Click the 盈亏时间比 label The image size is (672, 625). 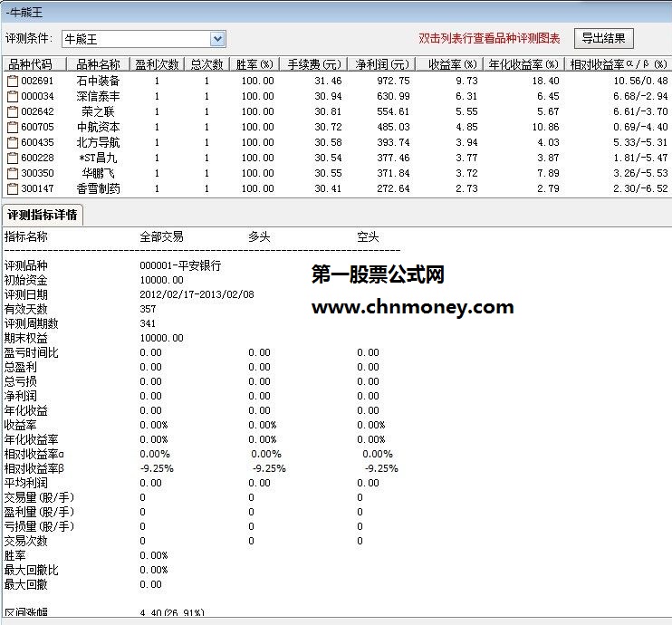pos(32,352)
